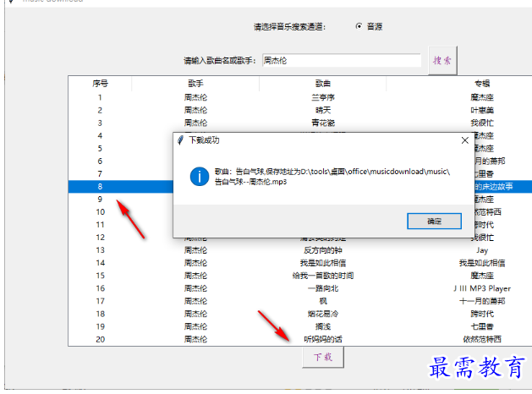
Task: Click 确定 in the download success dialog
Action: pos(434,221)
